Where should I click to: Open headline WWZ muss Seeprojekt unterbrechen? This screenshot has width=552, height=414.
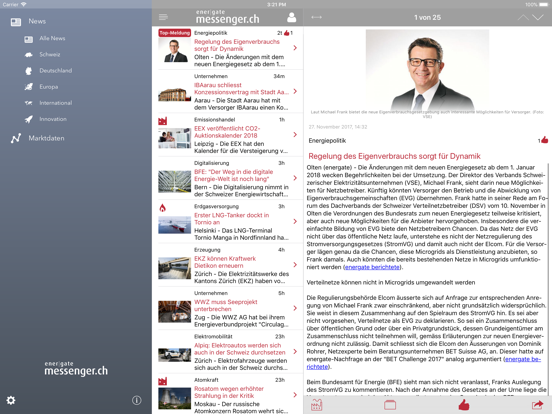pyautogui.click(x=226, y=305)
